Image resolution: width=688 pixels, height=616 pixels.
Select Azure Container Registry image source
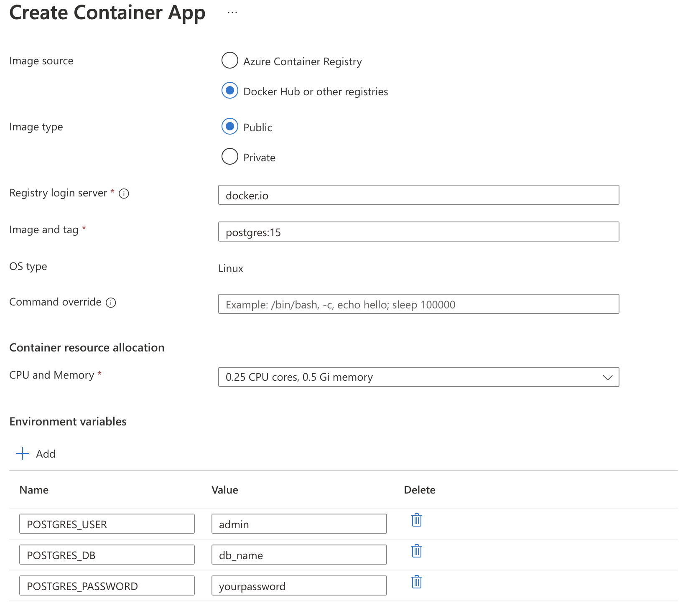point(230,60)
